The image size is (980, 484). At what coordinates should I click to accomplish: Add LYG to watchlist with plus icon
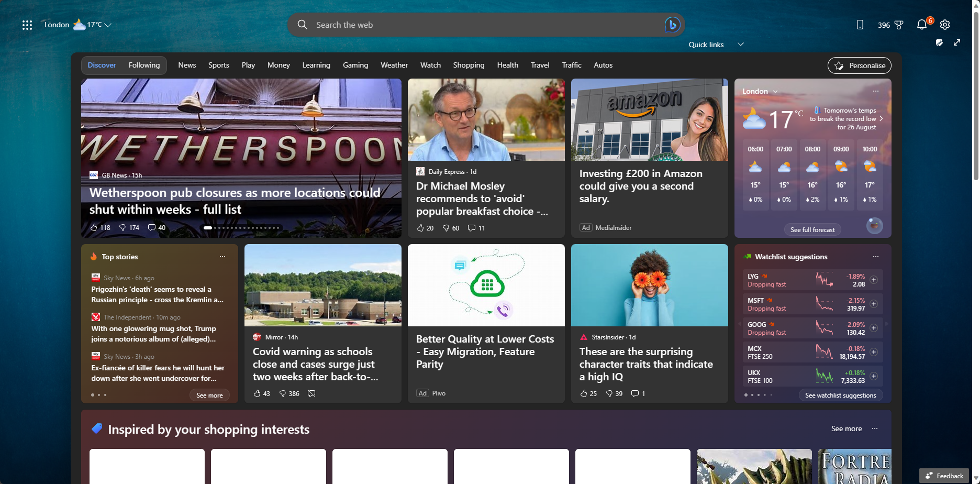click(x=874, y=280)
